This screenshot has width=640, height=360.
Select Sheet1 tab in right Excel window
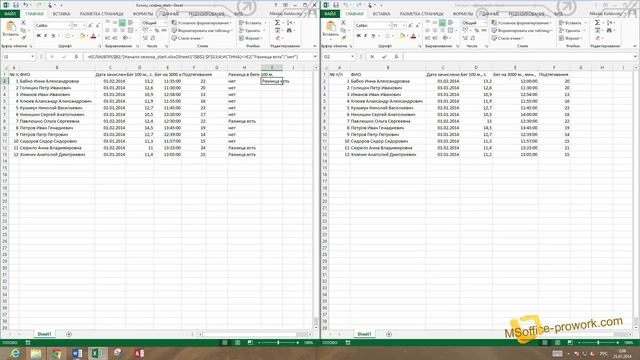(x=364, y=334)
